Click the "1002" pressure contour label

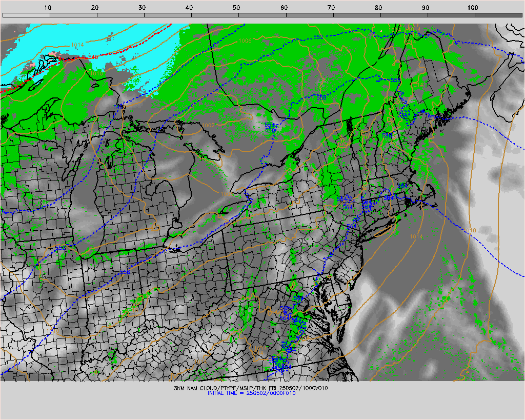(208, 125)
